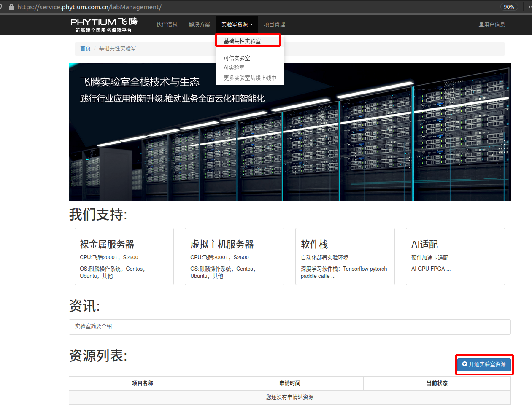
Task: Open the 裸金属服务器 card
Action: pyautogui.click(x=124, y=256)
